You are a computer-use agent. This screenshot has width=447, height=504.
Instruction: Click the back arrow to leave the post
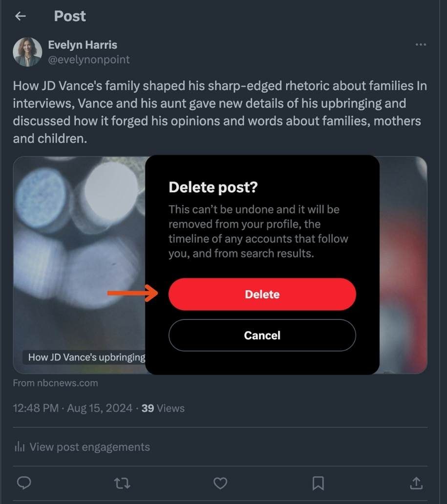pos(20,16)
